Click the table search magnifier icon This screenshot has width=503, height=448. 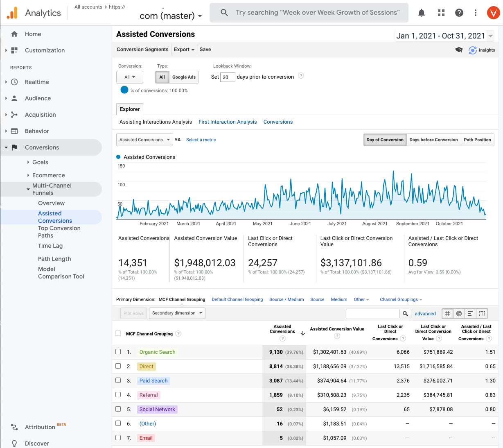click(405, 313)
